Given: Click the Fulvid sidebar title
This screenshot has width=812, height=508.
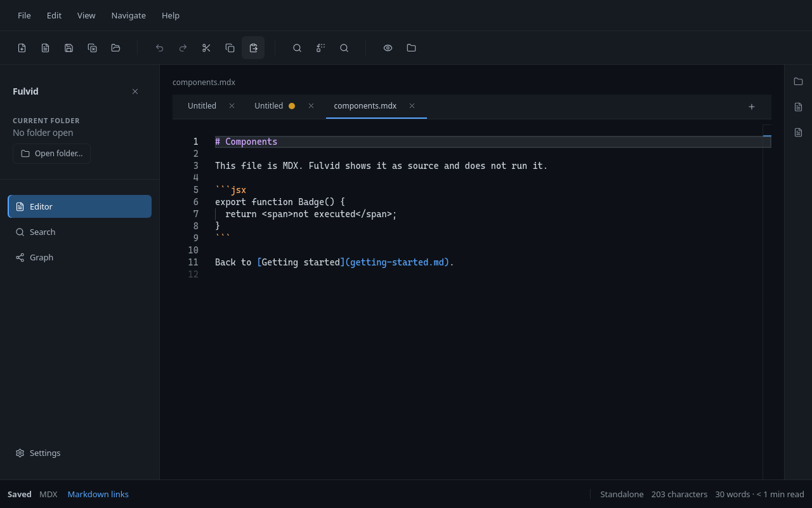Looking at the screenshot, I should pyautogui.click(x=25, y=91).
